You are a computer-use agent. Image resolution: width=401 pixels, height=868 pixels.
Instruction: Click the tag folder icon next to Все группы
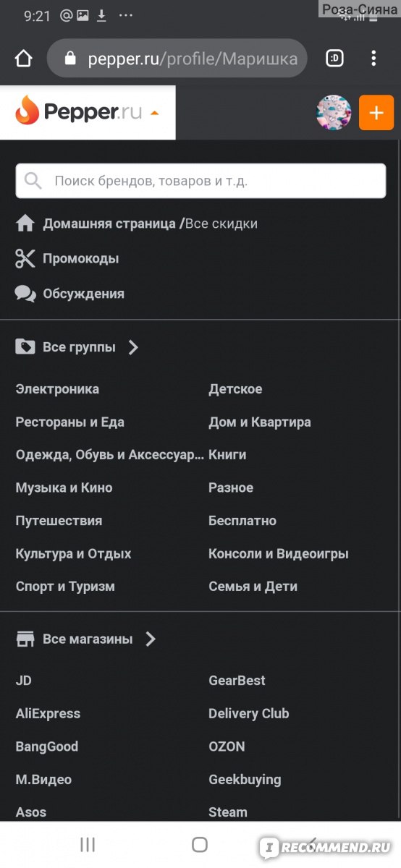[25, 347]
